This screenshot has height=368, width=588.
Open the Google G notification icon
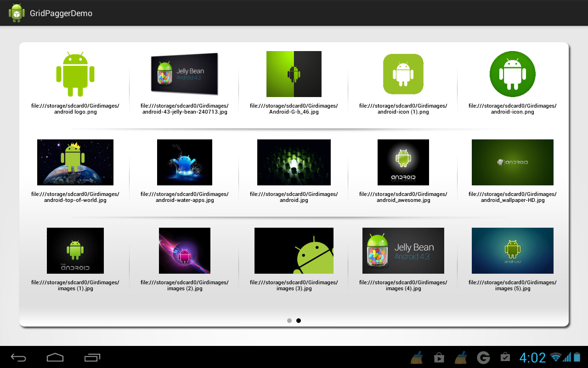(483, 357)
